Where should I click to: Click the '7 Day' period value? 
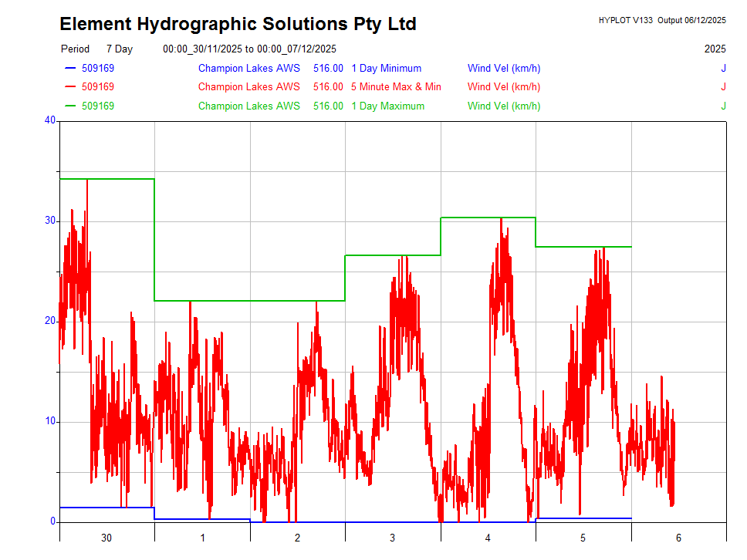pyautogui.click(x=120, y=49)
